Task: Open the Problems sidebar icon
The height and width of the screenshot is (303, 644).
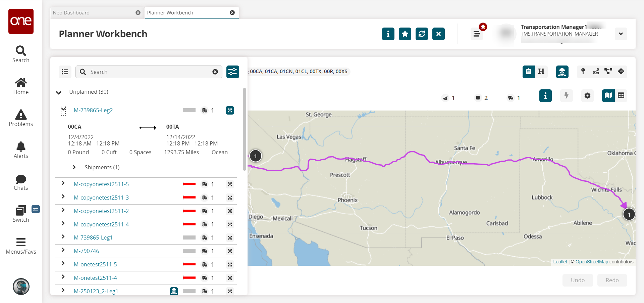Action: pos(21,118)
